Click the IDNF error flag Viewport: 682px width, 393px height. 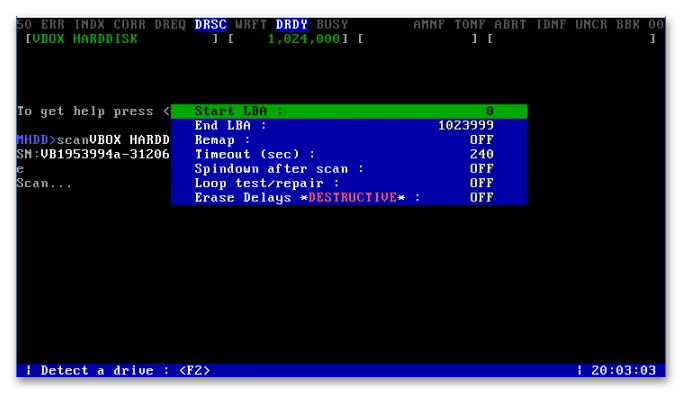coord(551,25)
